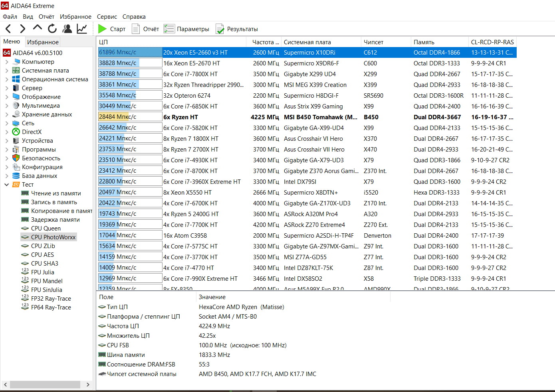Viewport: 555px width, 392px height.
Task: Click the Forward navigation arrow
Action: pos(23,29)
